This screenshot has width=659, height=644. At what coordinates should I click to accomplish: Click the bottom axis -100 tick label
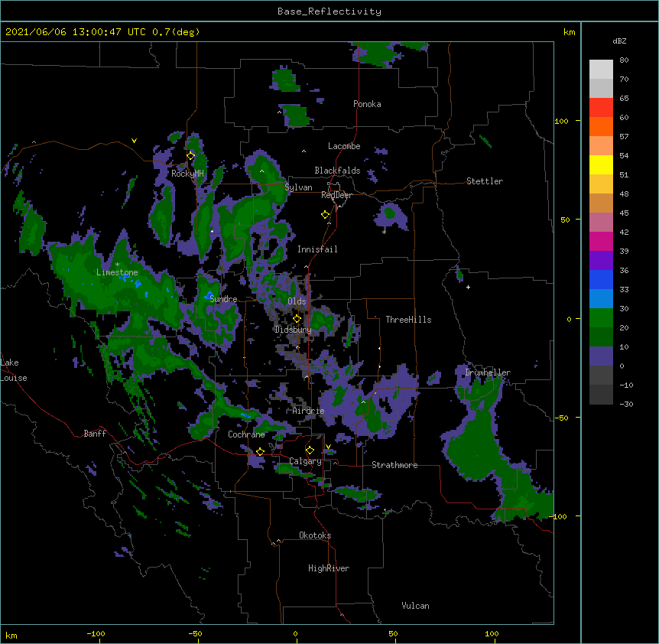(x=96, y=633)
